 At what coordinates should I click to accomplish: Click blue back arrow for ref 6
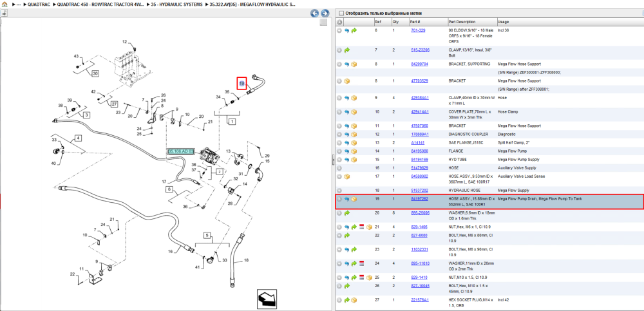point(346,30)
